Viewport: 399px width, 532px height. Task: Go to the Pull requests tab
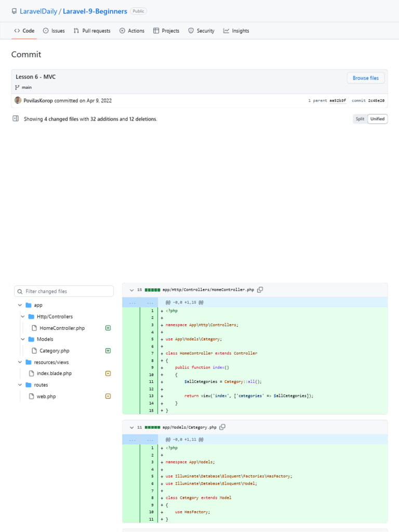(92, 31)
